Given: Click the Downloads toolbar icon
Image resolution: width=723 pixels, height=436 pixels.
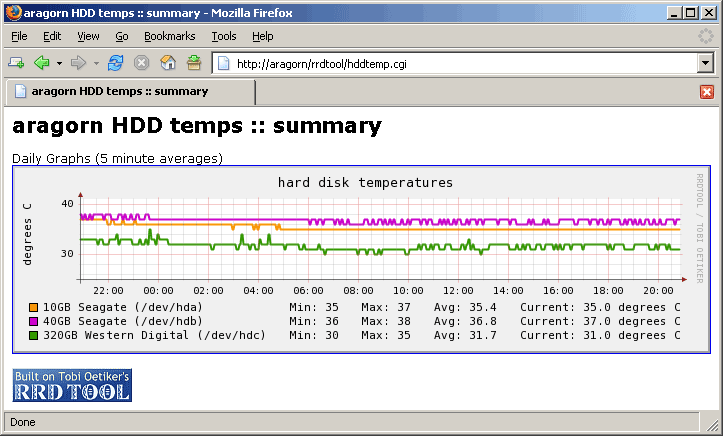Looking at the screenshot, I should [x=194, y=63].
